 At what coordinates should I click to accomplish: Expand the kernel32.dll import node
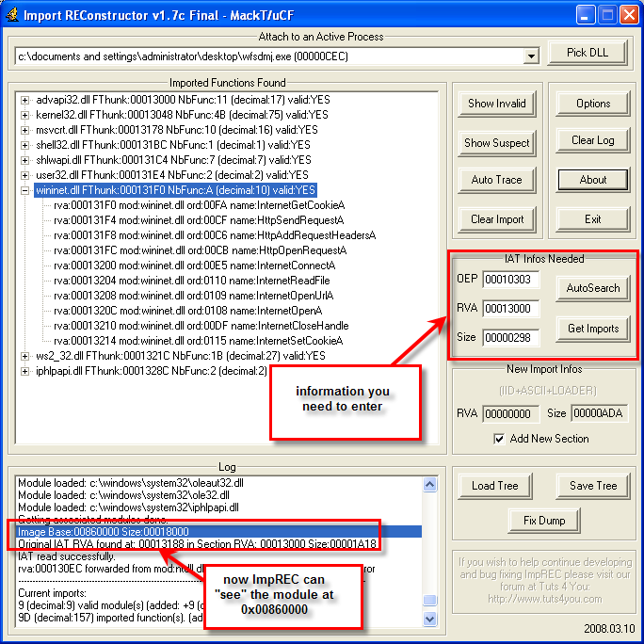[x=25, y=115]
